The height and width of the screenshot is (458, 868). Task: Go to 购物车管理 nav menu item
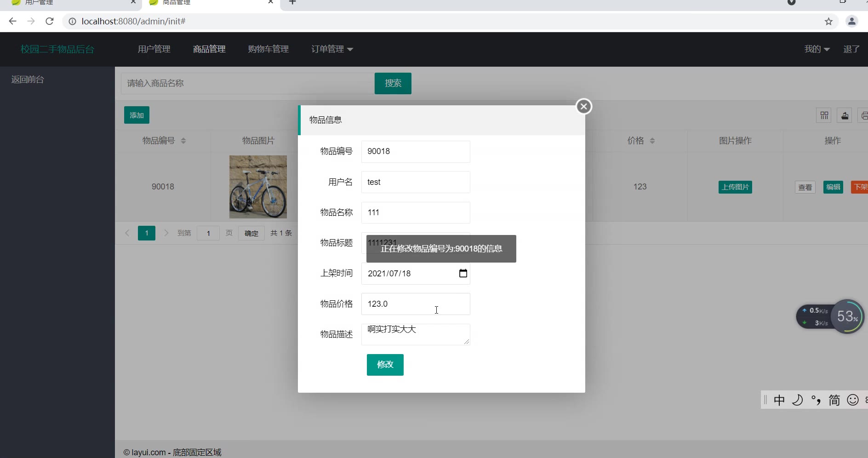pyautogui.click(x=268, y=49)
